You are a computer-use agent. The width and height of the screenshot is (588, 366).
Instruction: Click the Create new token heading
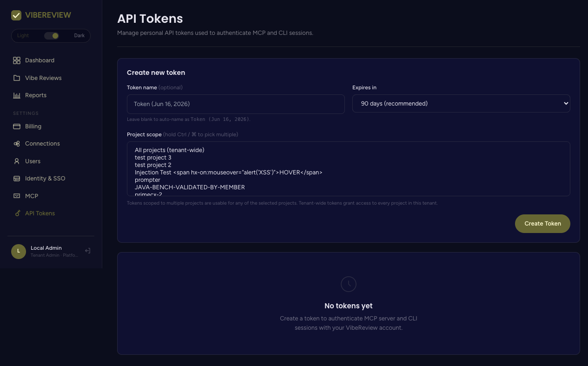point(156,73)
